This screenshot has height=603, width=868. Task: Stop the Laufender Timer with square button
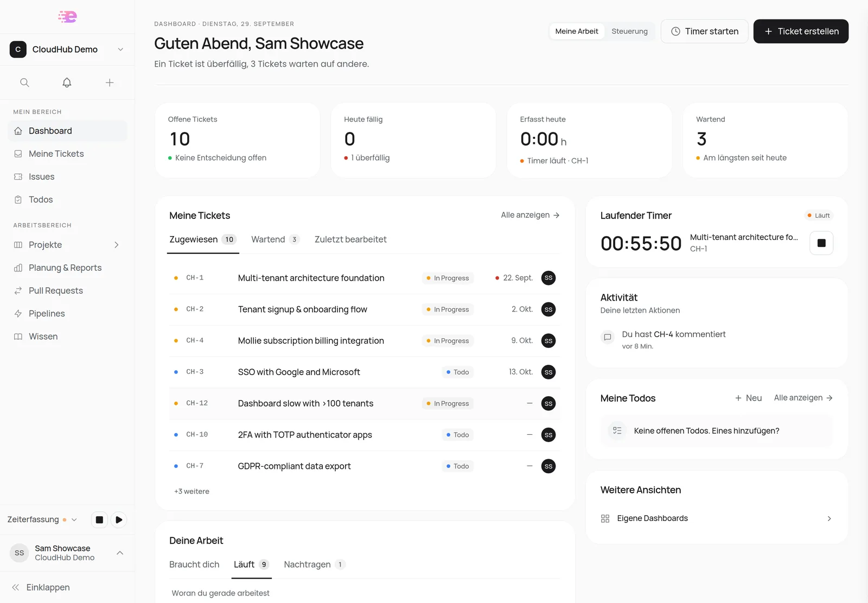pyautogui.click(x=821, y=243)
